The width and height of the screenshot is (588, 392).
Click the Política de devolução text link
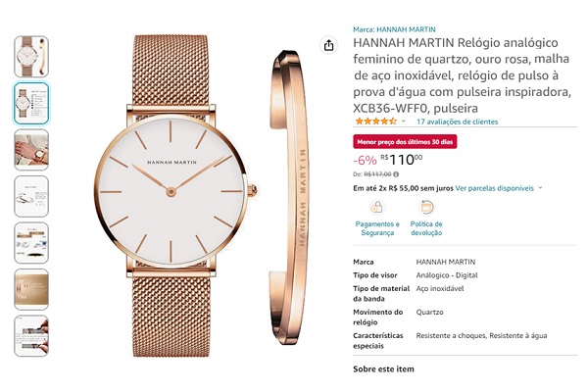[x=426, y=228]
